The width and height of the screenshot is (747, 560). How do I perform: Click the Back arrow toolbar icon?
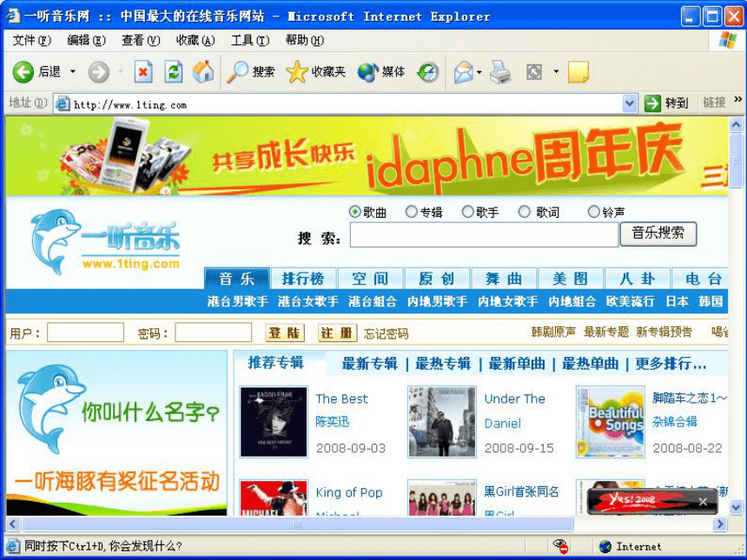(23, 72)
